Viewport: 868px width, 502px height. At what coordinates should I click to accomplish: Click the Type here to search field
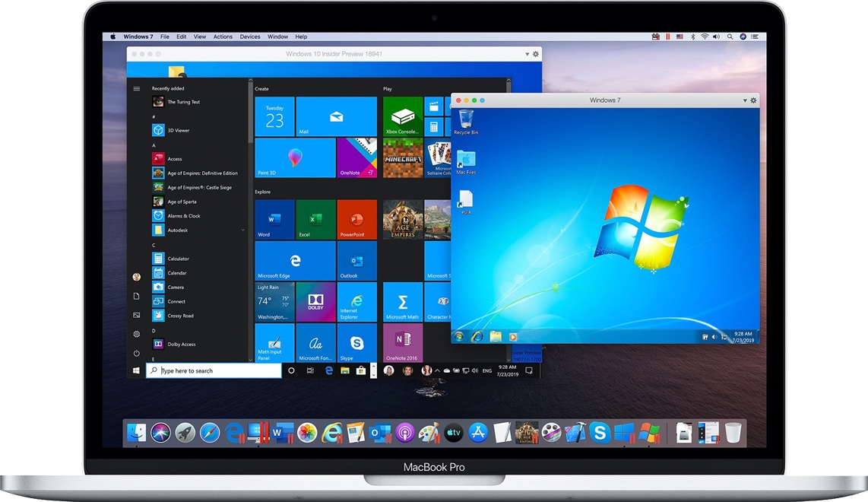(x=213, y=370)
